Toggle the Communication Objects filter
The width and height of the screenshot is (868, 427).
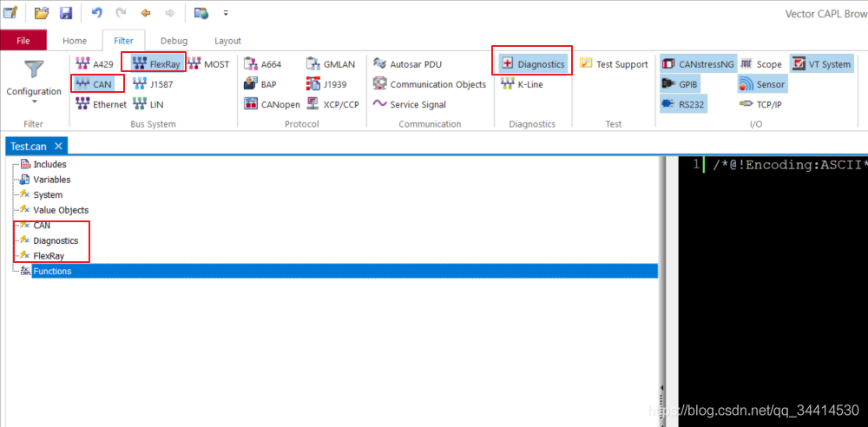tap(430, 84)
